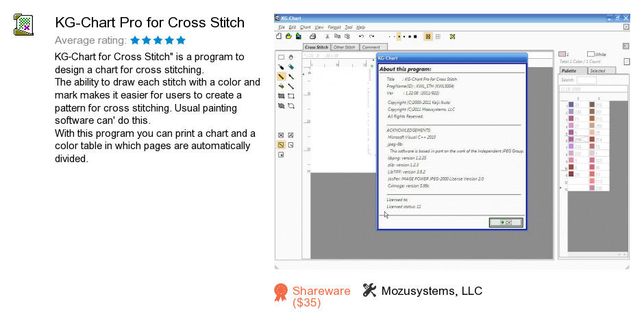Viewport: 644px width, 327px height.
Task: Click the Open file folder icon
Action: [288, 36]
